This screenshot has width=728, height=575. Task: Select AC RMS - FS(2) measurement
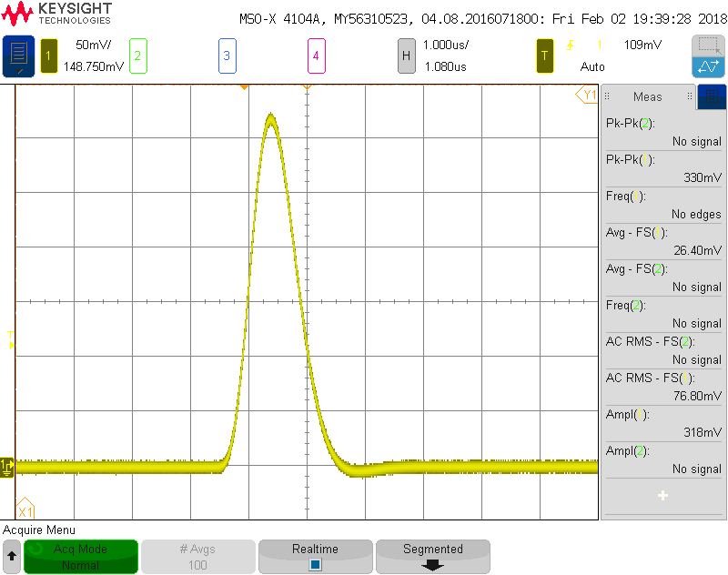(x=663, y=351)
